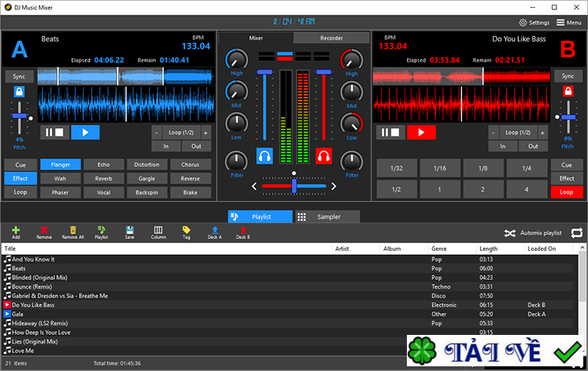Enable blue headphone cue for Deck A
This screenshot has width=588, height=371.
tap(265, 156)
